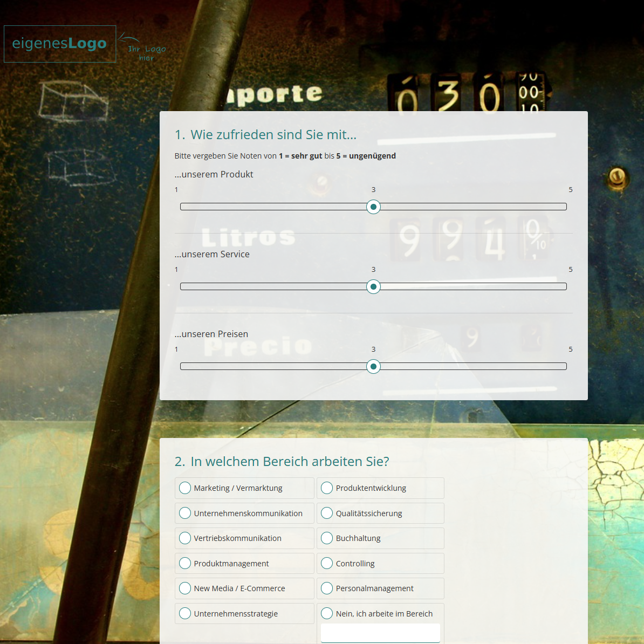Pick the Vertriebskommunikation option

[185, 538]
